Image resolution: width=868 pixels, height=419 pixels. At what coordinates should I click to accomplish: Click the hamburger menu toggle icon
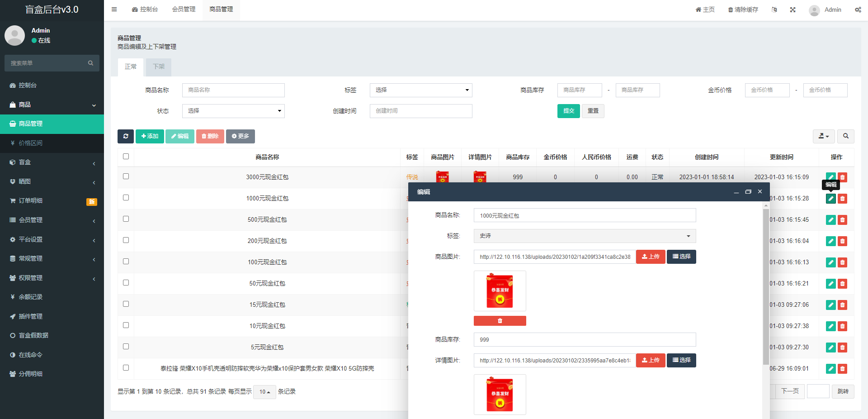114,10
